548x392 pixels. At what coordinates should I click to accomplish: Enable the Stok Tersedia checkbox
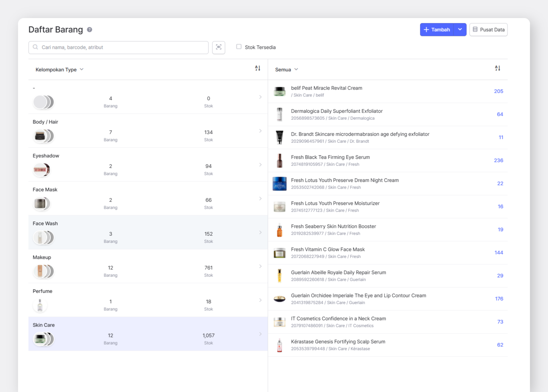click(x=239, y=47)
